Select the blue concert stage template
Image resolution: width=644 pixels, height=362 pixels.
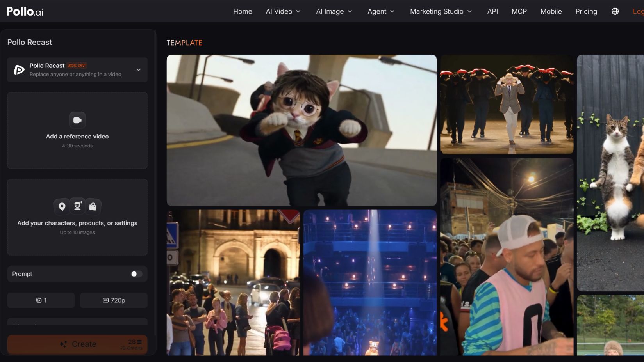click(370, 282)
